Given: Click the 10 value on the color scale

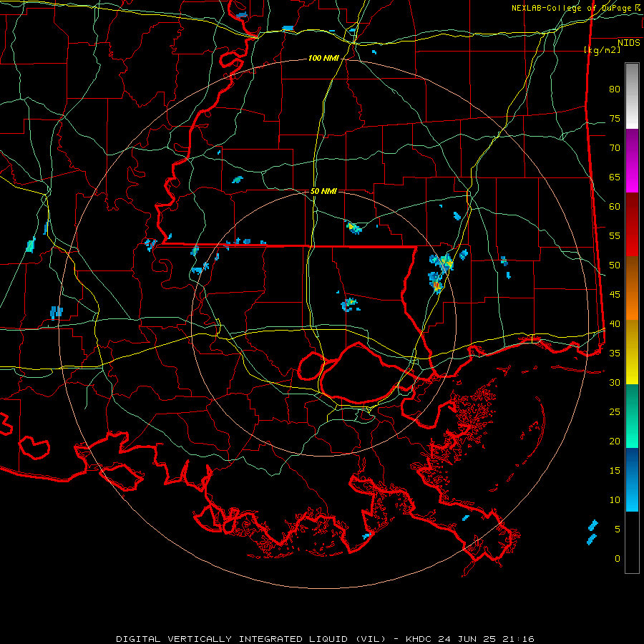Looking at the screenshot, I should [x=615, y=500].
